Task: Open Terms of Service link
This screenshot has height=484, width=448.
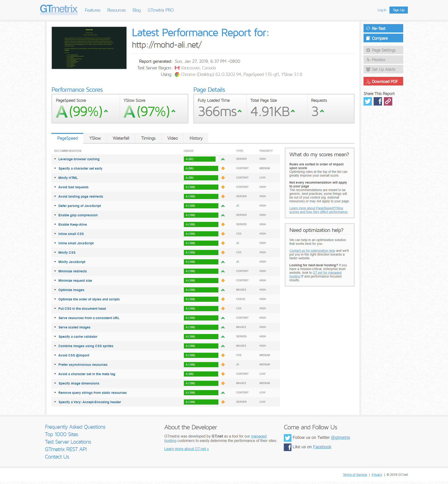Action: pyautogui.click(x=355, y=475)
